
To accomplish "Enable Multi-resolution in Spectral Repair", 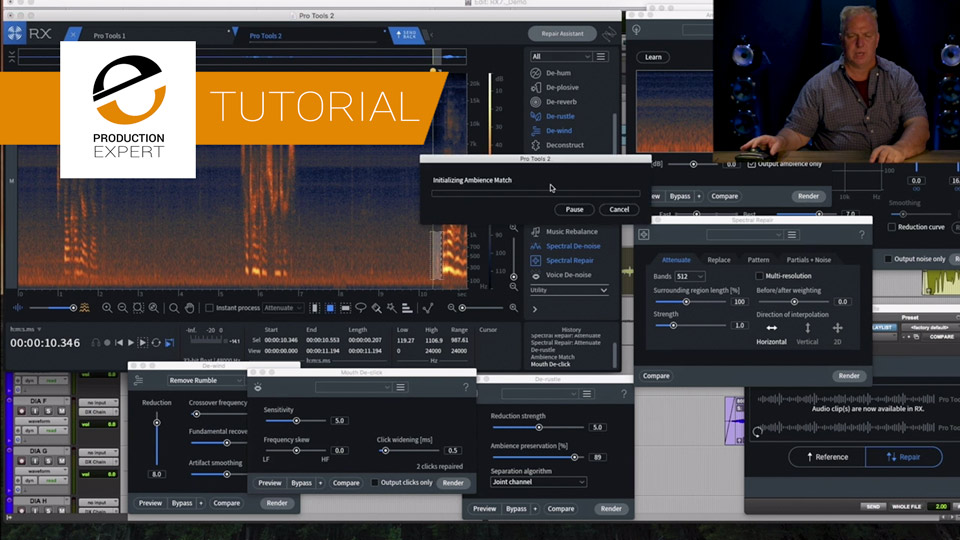I will coord(759,276).
